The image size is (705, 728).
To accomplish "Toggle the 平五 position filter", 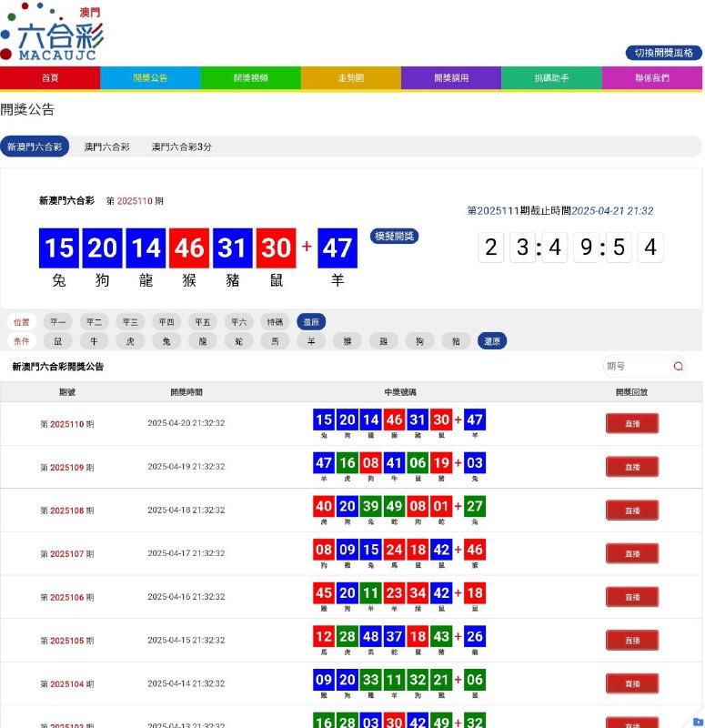I will click(202, 322).
